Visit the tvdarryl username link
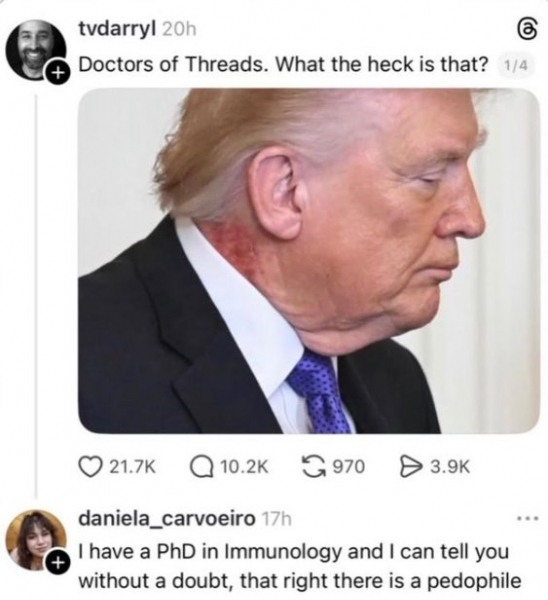 click(x=117, y=29)
